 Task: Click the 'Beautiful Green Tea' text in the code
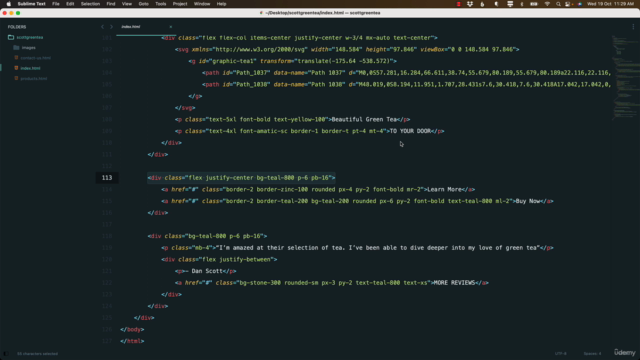(x=364, y=120)
